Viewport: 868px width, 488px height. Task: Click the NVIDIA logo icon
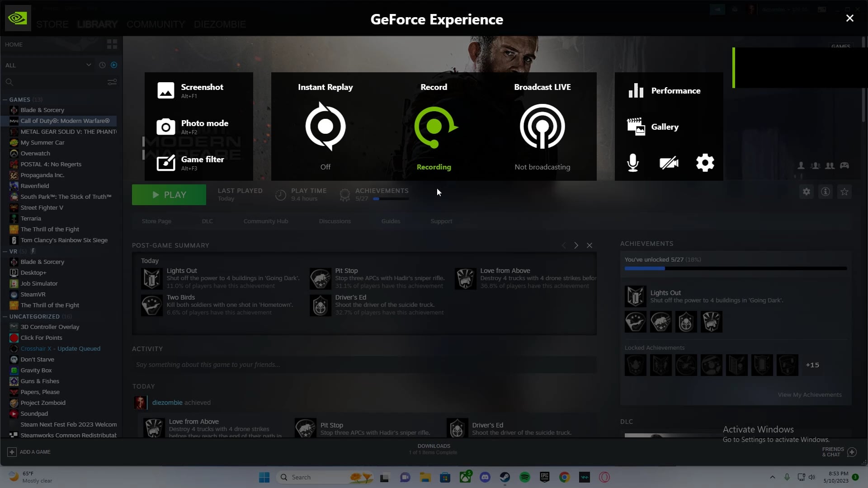point(18,18)
